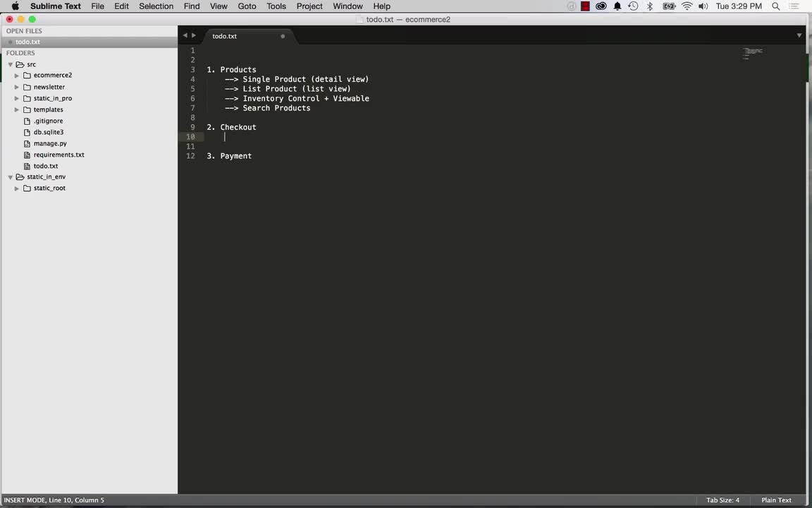
Task: Click the todo.txt file icon in the src folder
Action: click(27, 167)
